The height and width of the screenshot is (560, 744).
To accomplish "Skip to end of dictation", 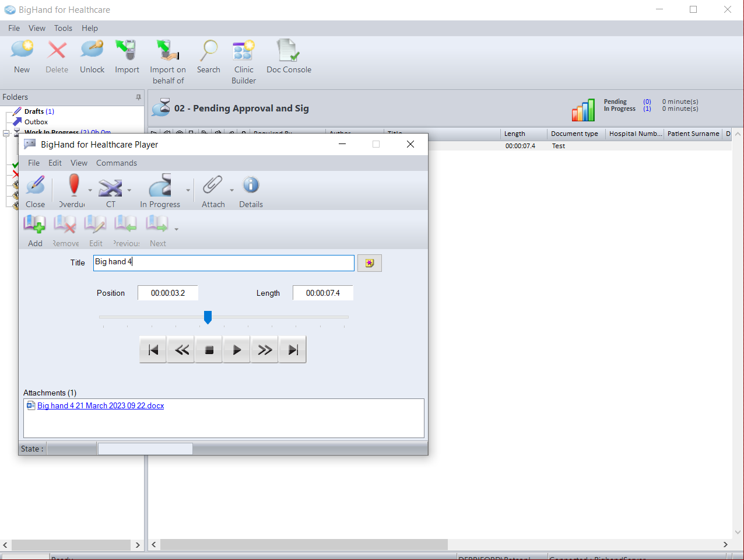I will pos(293,350).
